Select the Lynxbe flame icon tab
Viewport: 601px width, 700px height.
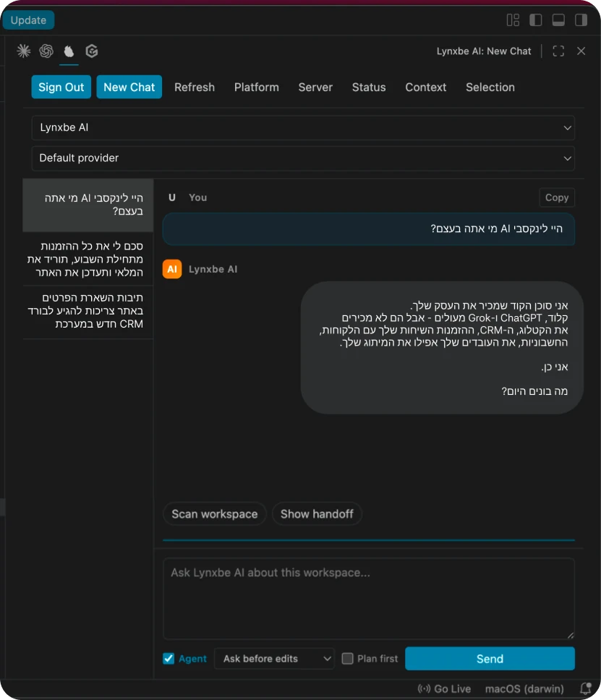click(69, 51)
